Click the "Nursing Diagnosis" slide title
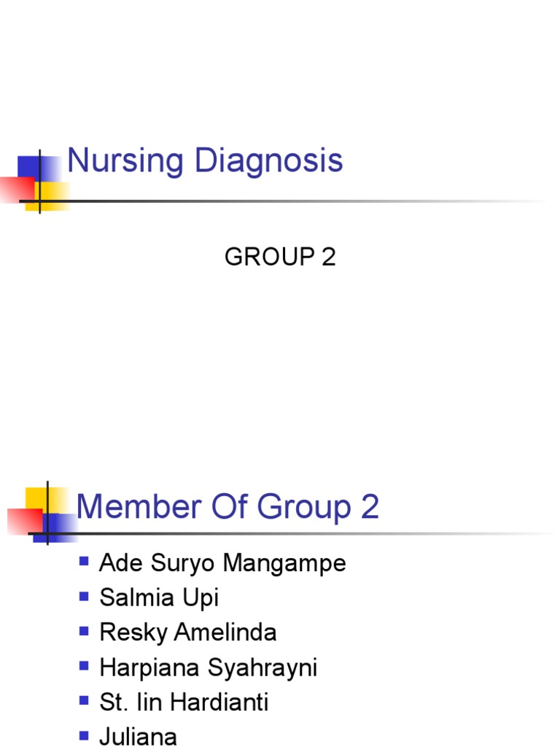The image size is (560, 747). point(205,160)
